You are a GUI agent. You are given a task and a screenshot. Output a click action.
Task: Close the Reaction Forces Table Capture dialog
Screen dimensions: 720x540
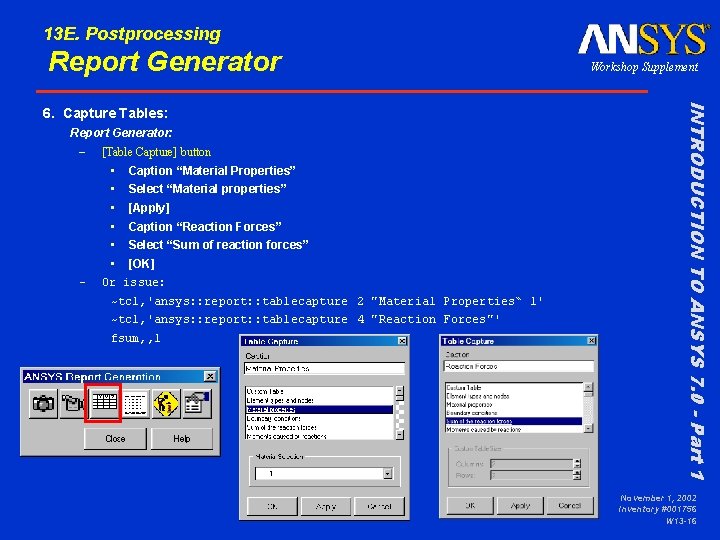(x=591, y=341)
